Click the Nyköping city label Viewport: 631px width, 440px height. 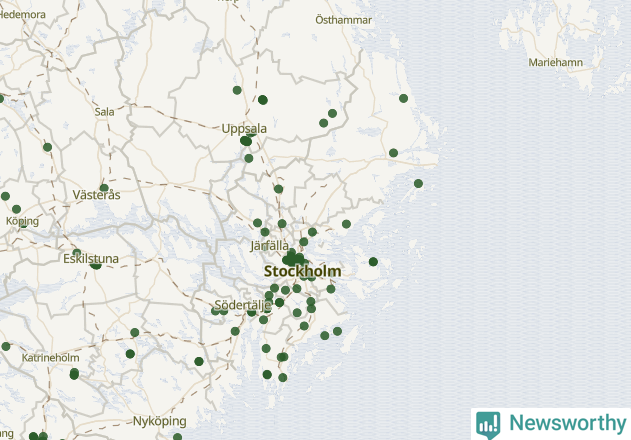160,421
